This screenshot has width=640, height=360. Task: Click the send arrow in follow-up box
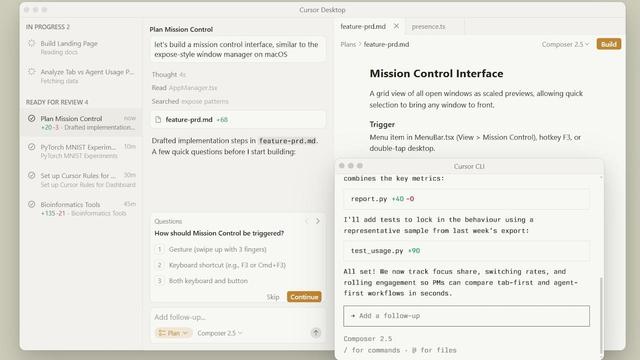(316, 333)
